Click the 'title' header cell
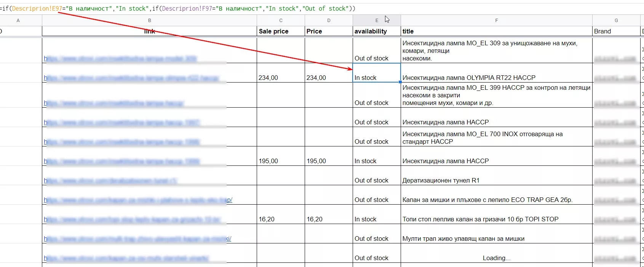This screenshot has height=267, width=644. [x=497, y=31]
